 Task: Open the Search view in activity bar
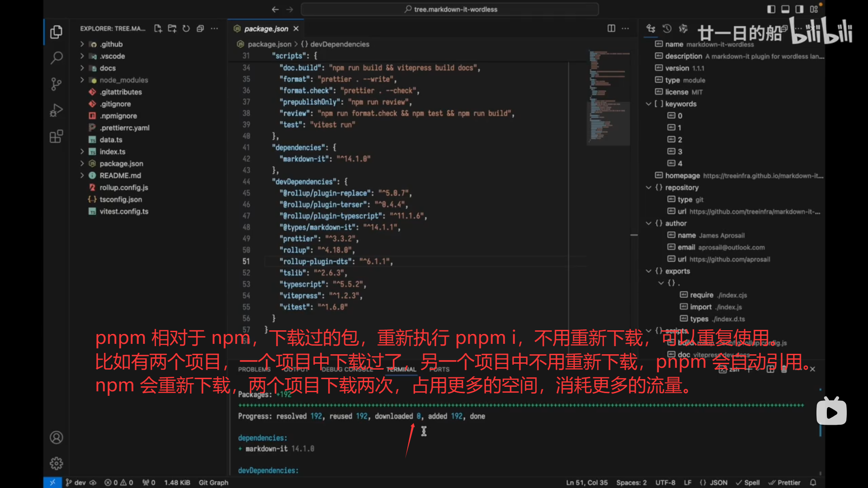click(56, 58)
